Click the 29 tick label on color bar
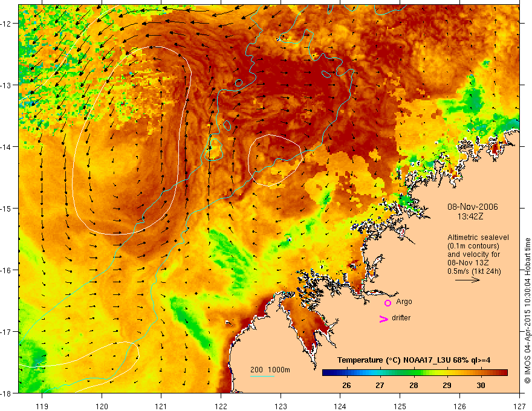The height and width of the screenshot is (411, 532). [x=447, y=385]
